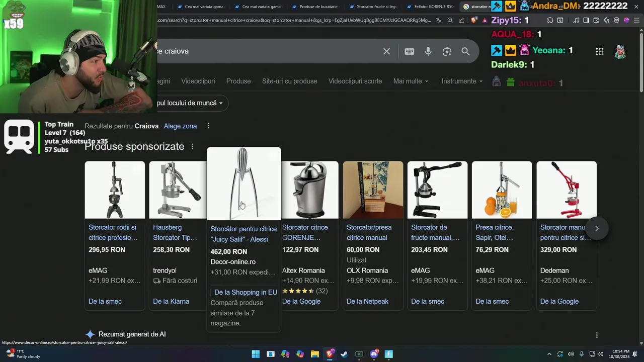Open the browser hamburger main menu

(x=636, y=20)
